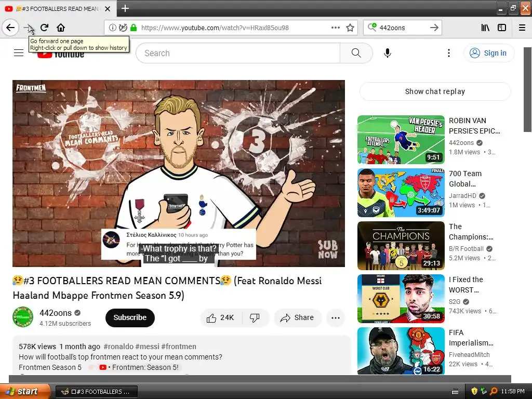
Task: Click the #ronaldo hashtag
Action: [x=118, y=347]
